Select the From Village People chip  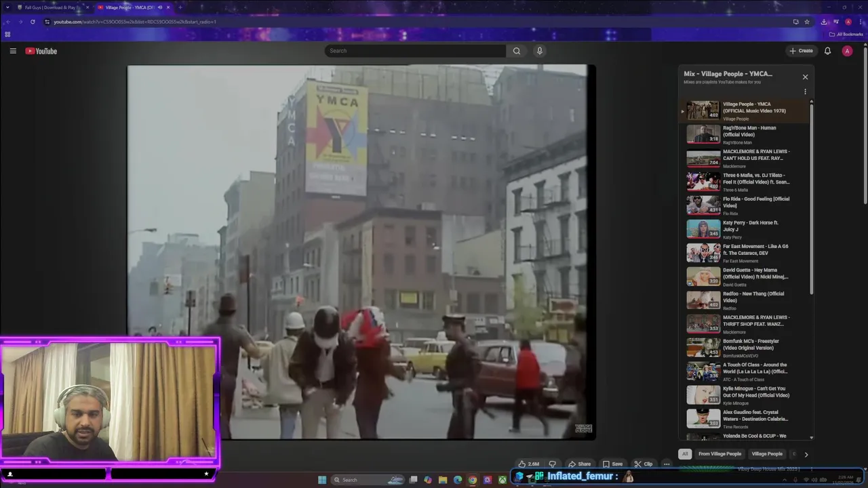click(719, 454)
